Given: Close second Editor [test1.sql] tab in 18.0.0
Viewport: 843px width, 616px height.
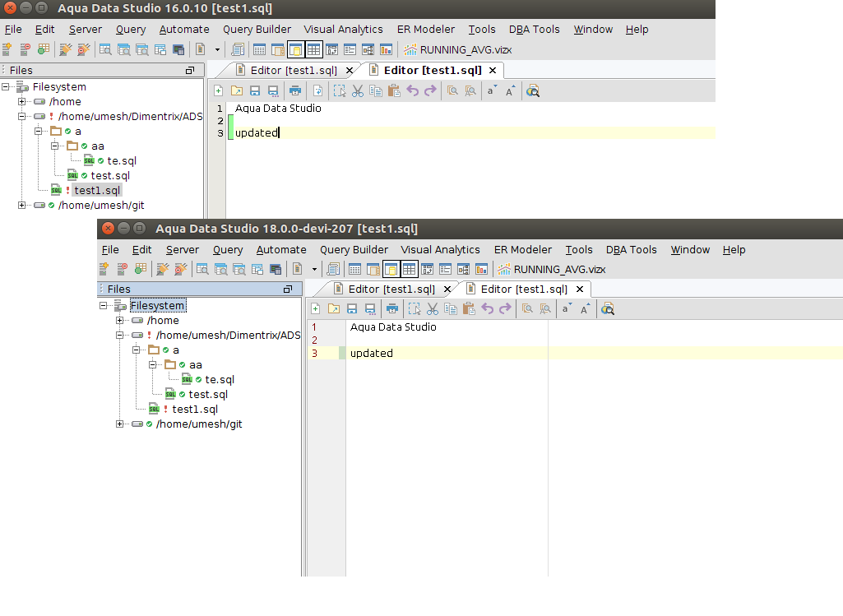Looking at the screenshot, I should (x=580, y=289).
